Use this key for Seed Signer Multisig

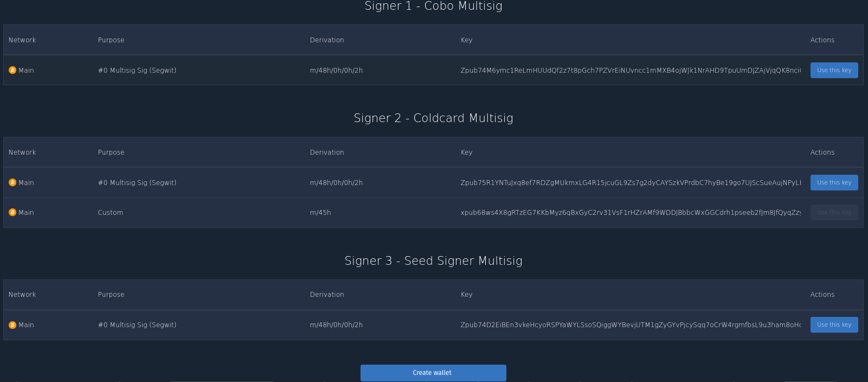pos(834,324)
